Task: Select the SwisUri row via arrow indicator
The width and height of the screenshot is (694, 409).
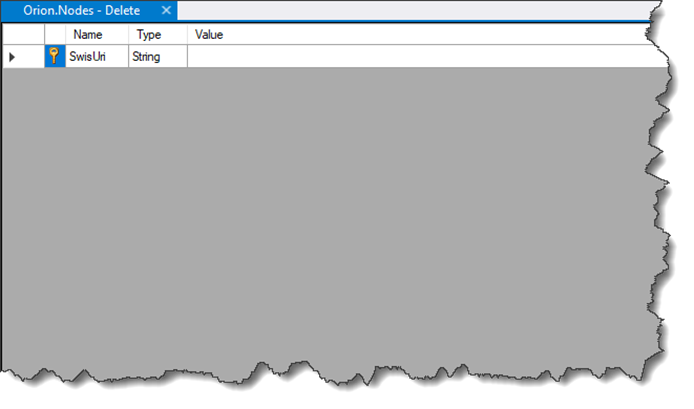Action: pyautogui.click(x=12, y=57)
